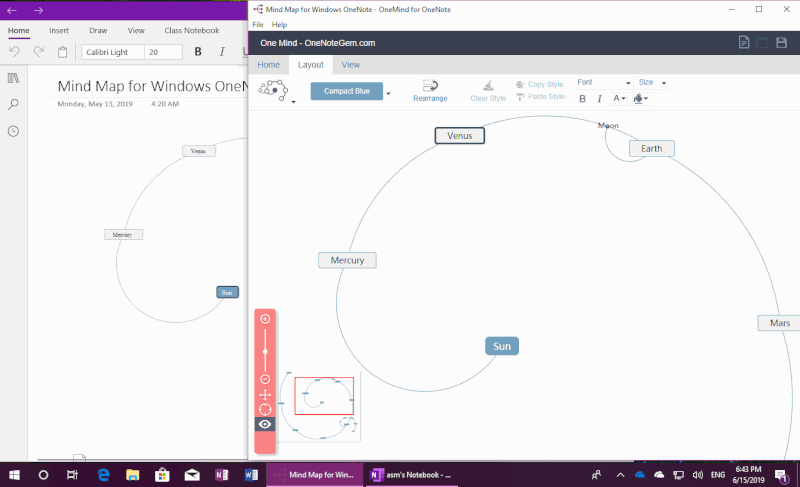Click the font size 20 box in OneNote
This screenshot has width=800, height=487.
[x=163, y=52]
